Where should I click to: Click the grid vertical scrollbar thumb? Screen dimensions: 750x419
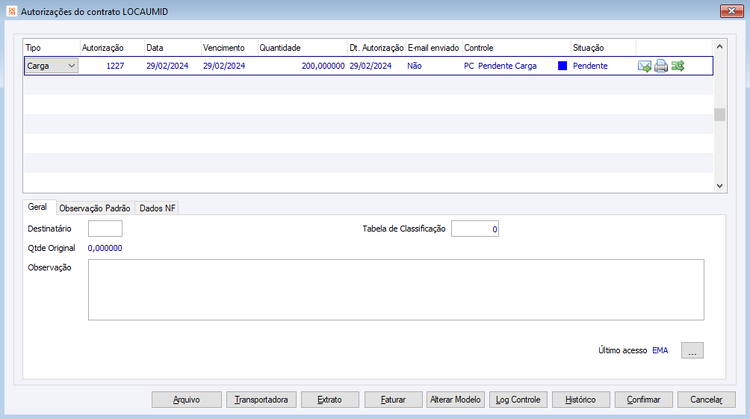[719, 114]
